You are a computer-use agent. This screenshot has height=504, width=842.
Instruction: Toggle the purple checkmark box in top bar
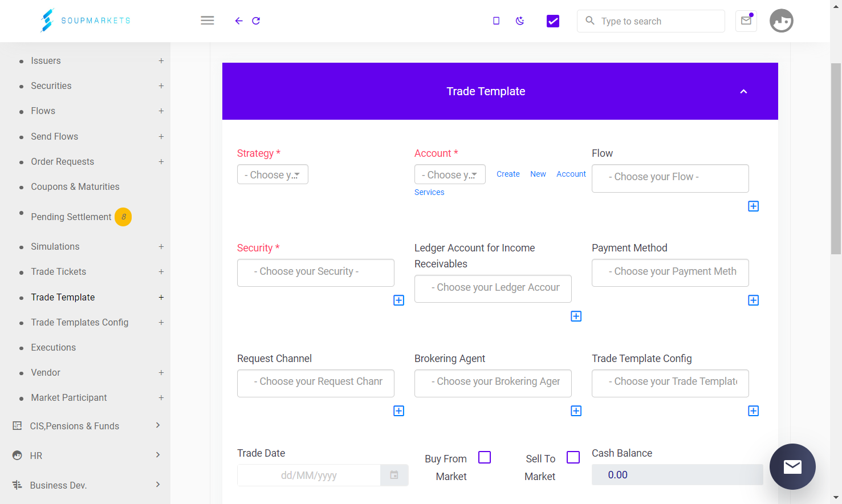553,21
